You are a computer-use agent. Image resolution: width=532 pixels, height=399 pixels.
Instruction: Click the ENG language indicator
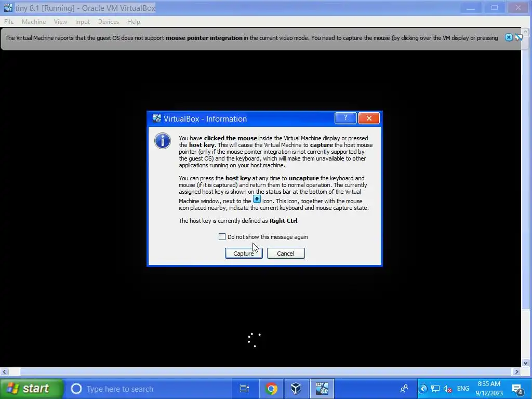(x=463, y=389)
